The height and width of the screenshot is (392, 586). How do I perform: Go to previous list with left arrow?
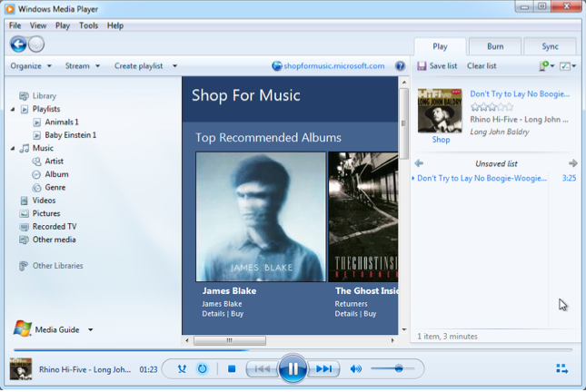tap(419, 163)
